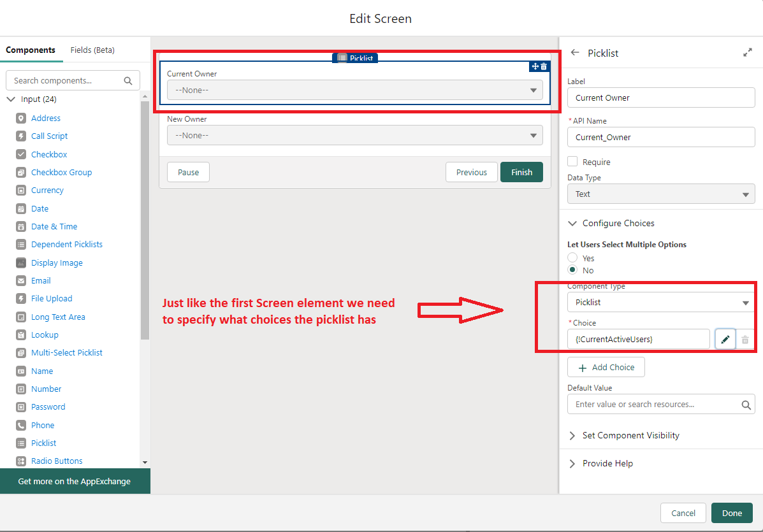Open the Component Type dropdown
This screenshot has width=763, height=532.
[x=660, y=303]
